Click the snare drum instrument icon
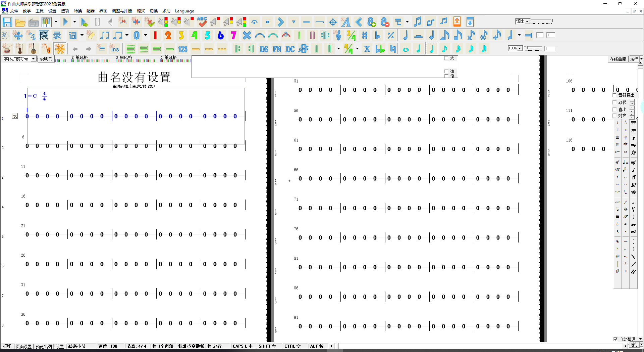Screen dimensions: 644x352 (x=7, y=49)
